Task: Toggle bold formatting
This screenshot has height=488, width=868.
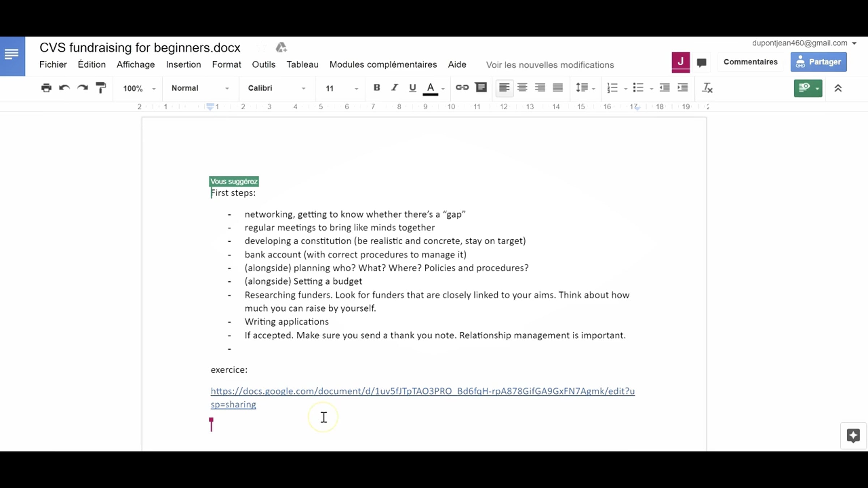Action: [376, 87]
